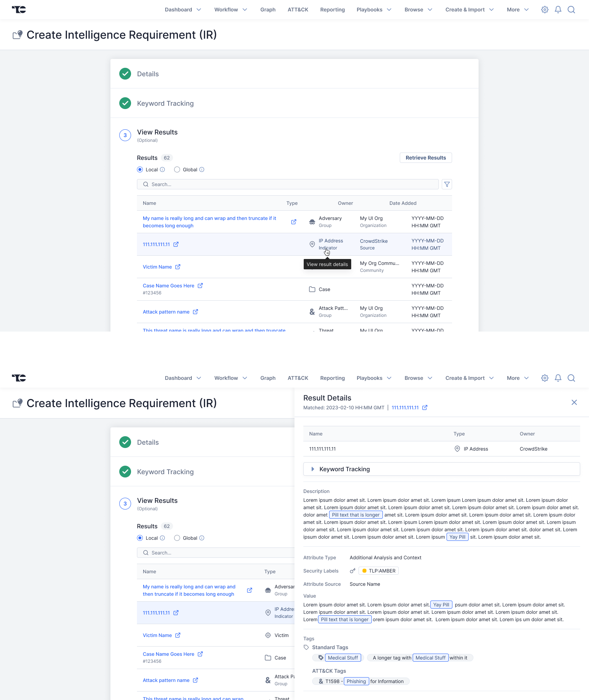Viewport: 589px width, 700px height.
Task: Click the Retrieve Results button
Action: (426, 158)
